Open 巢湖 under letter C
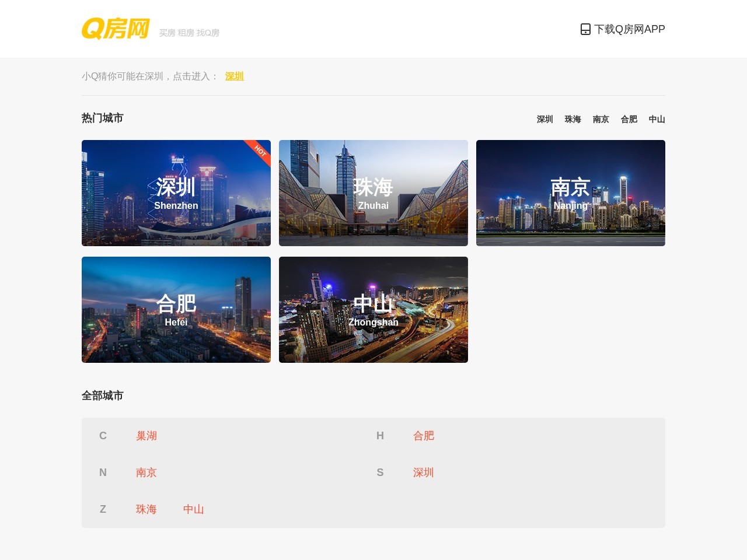The image size is (747, 560). (146, 436)
